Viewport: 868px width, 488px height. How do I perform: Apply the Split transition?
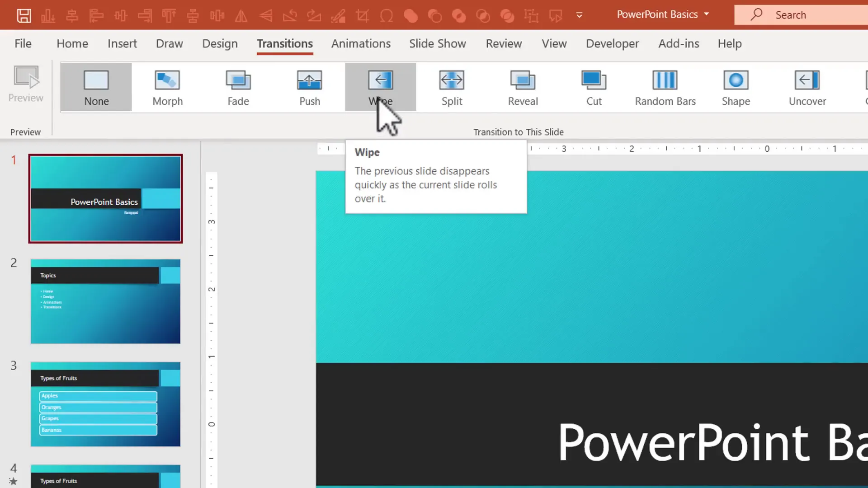[452, 87]
